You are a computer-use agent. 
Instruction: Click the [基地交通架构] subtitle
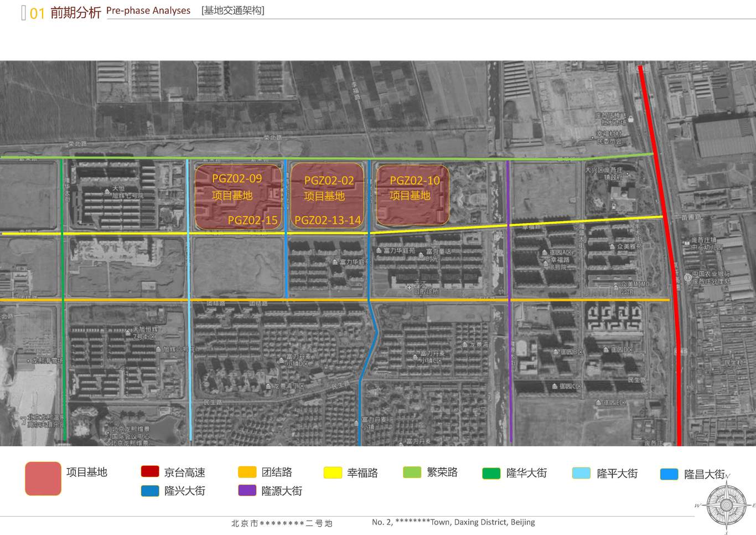(x=233, y=11)
